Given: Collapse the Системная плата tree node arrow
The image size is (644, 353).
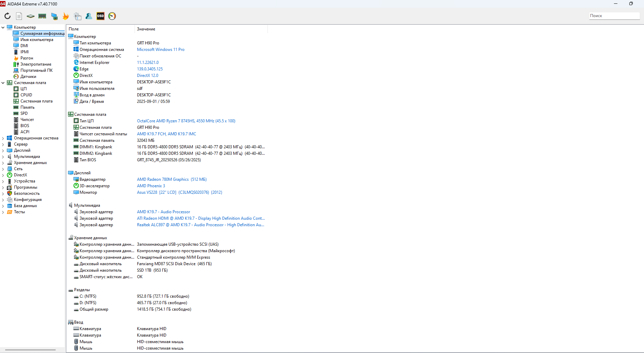Looking at the screenshot, I should click(x=3, y=83).
